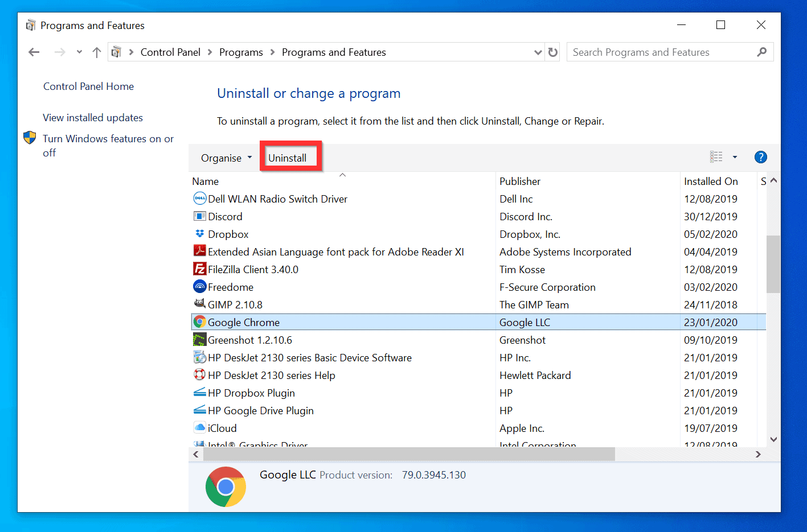The height and width of the screenshot is (532, 807).
Task: Click publisher Hewlett Packard
Action: [x=535, y=376]
